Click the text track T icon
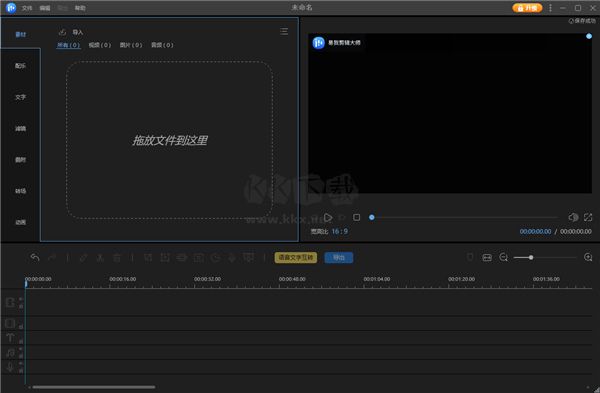Viewport: 600px width, 393px height. point(10,338)
